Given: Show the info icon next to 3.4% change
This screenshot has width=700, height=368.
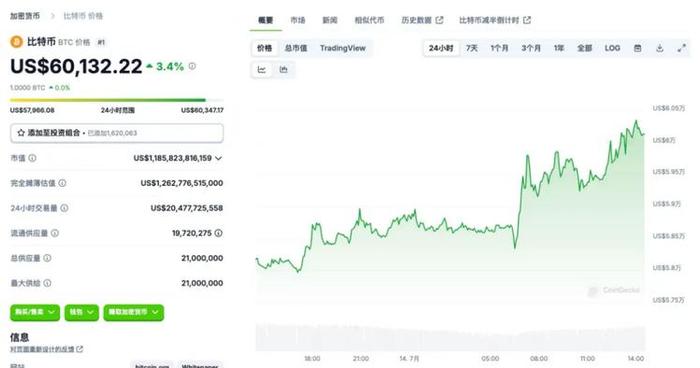Looking at the screenshot, I should point(192,66).
